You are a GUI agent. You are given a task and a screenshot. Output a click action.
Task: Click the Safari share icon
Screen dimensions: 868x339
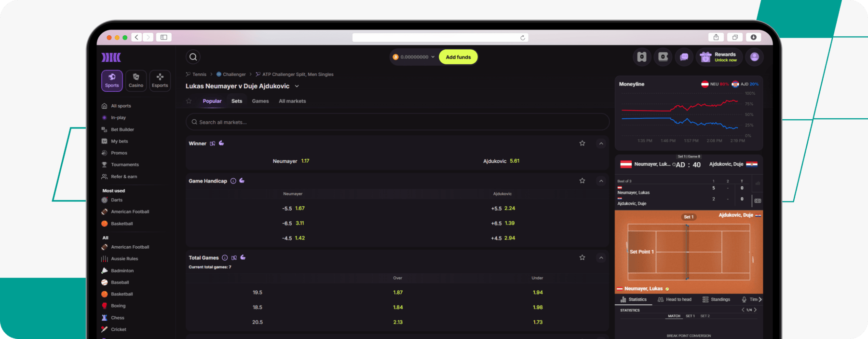(716, 37)
